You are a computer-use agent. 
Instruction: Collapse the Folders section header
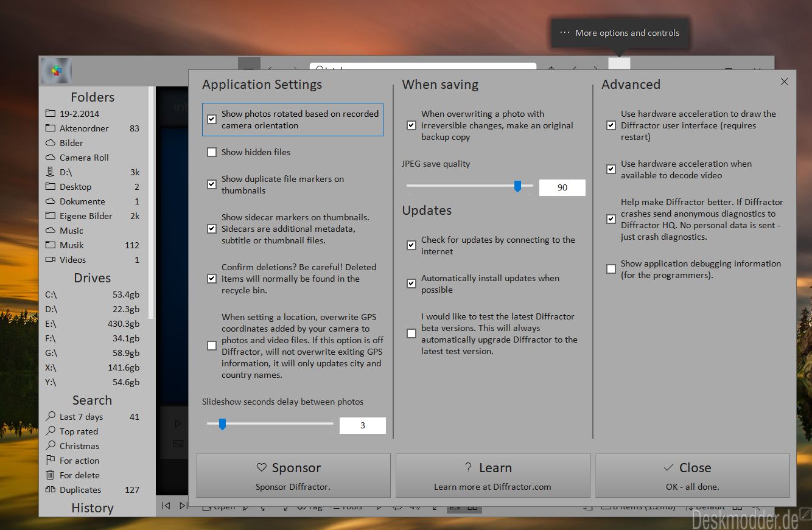point(93,97)
